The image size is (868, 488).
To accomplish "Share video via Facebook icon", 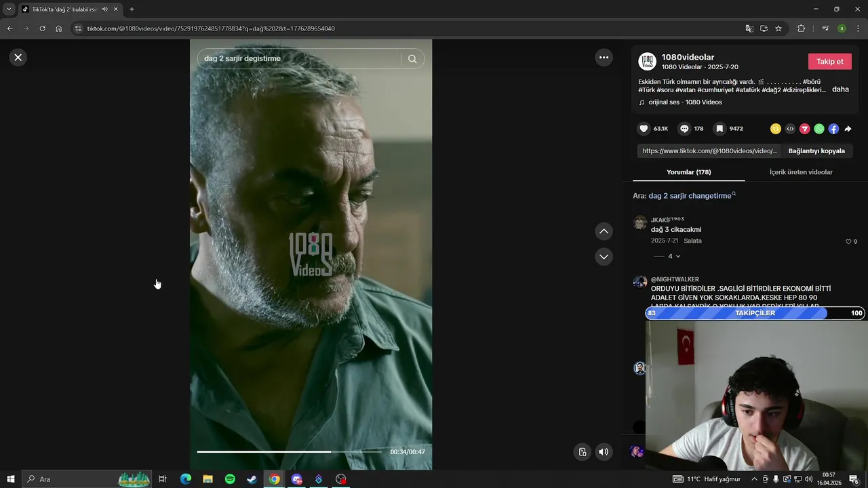I will tap(833, 129).
